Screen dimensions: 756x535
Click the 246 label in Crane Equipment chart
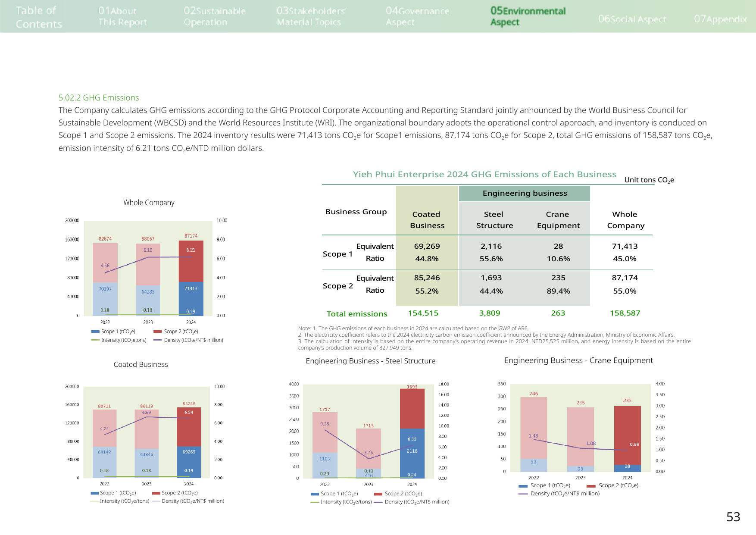point(534,394)
